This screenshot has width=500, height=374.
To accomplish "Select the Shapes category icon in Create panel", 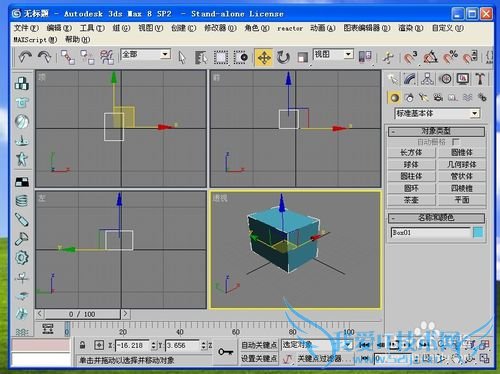I will (x=409, y=97).
